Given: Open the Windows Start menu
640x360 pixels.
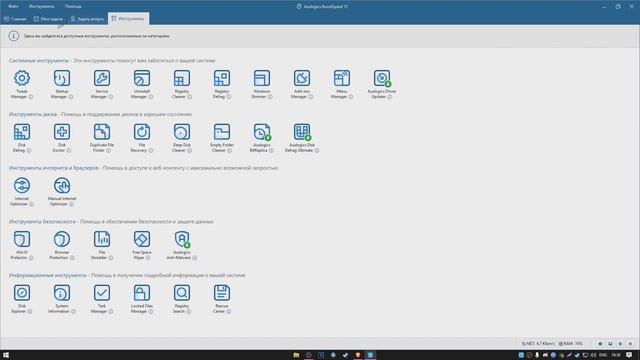Looking at the screenshot, I should pyautogui.click(x=6, y=355).
